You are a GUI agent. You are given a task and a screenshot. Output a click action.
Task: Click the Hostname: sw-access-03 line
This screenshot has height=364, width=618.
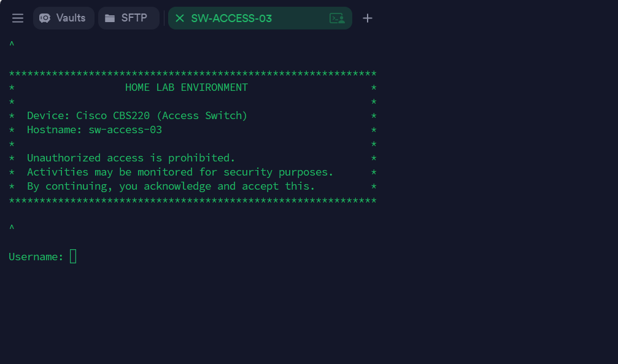[x=95, y=130]
